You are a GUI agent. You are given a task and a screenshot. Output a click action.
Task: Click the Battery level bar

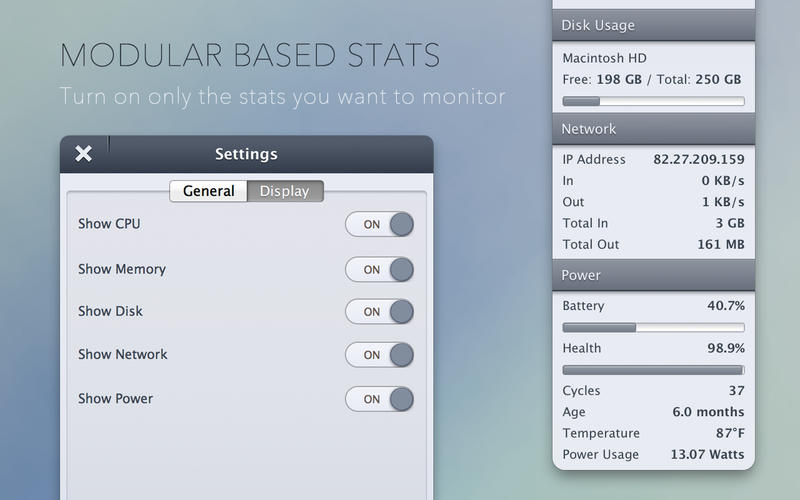coord(653,327)
